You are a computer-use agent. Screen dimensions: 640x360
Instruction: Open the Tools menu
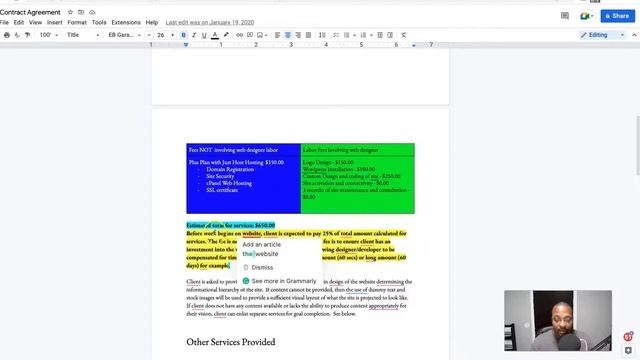pyautogui.click(x=99, y=22)
